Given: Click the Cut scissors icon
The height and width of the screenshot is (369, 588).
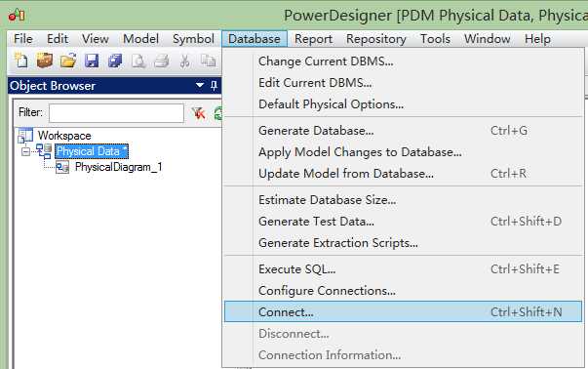Looking at the screenshot, I should pos(184,61).
